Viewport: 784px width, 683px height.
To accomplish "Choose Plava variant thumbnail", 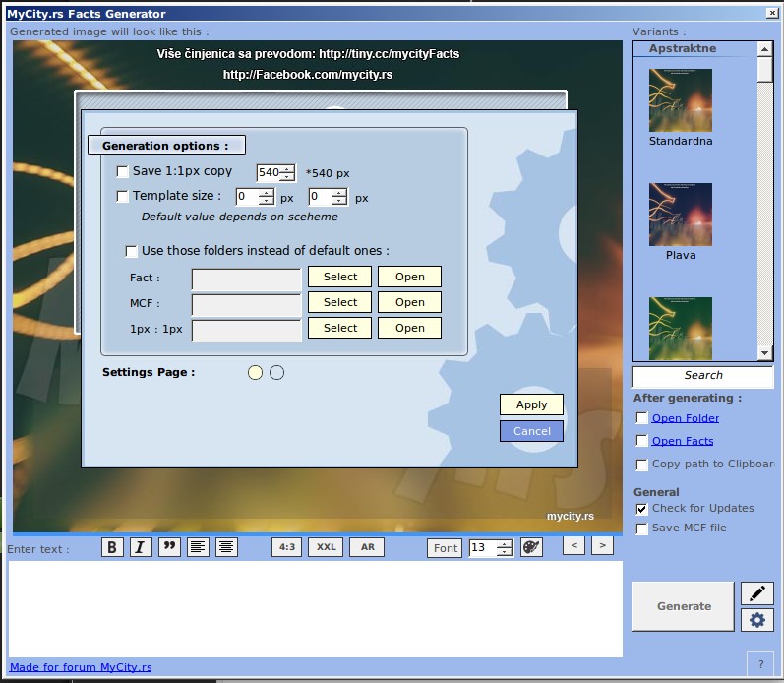I will pyautogui.click(x=681, y=215).
